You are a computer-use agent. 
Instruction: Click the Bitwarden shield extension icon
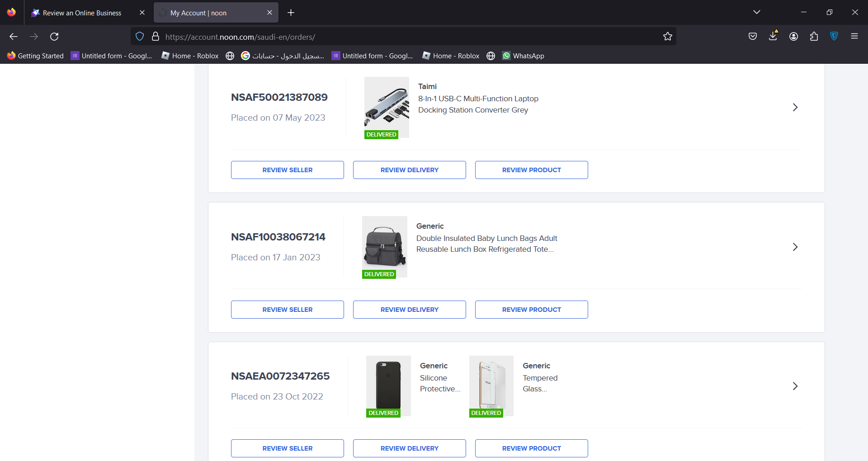coord(834,37)
